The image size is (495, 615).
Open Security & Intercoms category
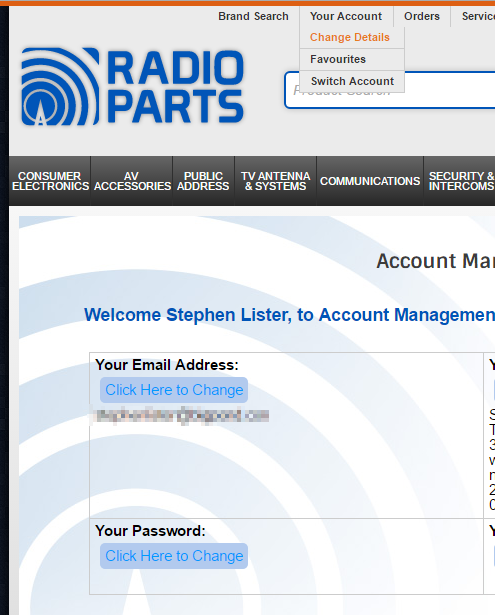(461, 181)
